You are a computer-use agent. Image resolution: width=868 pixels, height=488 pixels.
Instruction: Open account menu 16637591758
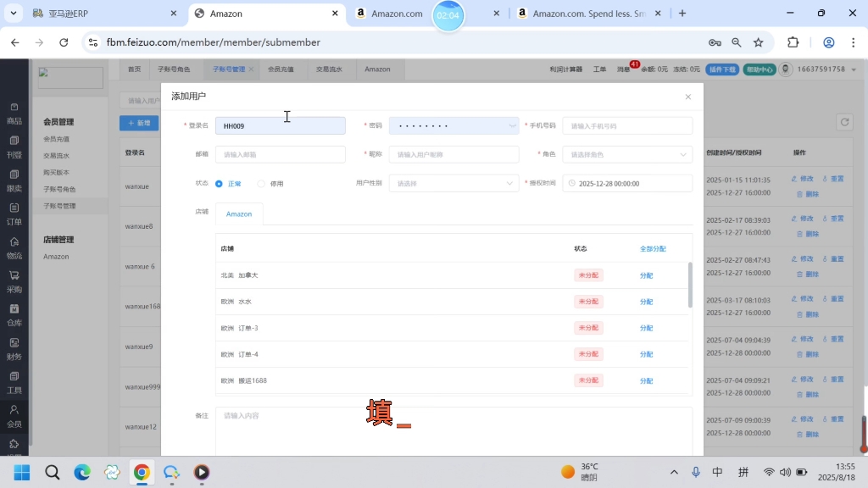[x=821, y=69]
